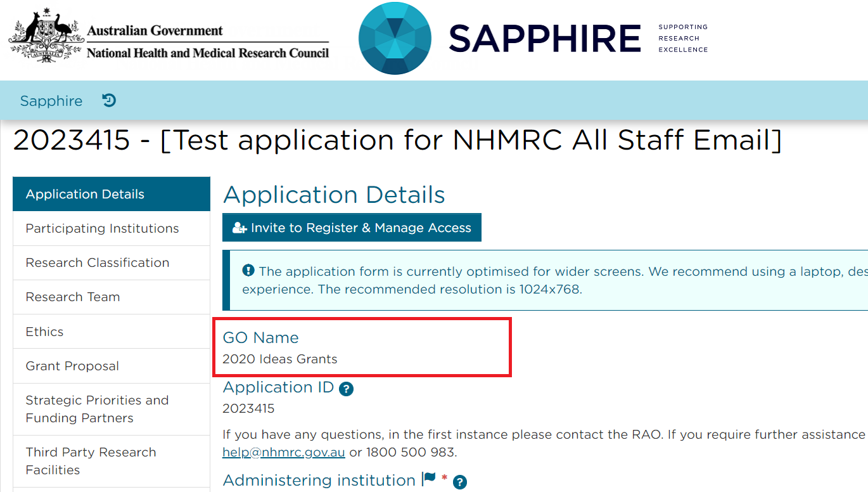Click the Supporting Research Excellence tagline

[x=683, y=38]
